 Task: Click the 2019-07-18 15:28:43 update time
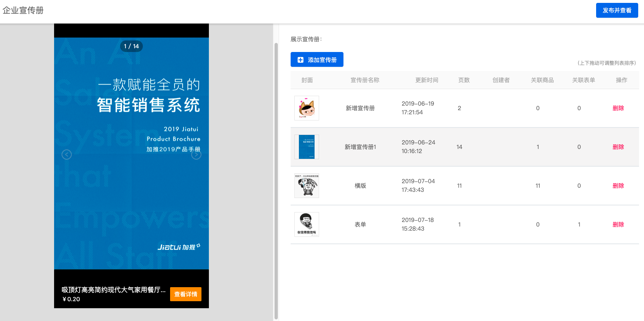point(418,224)
